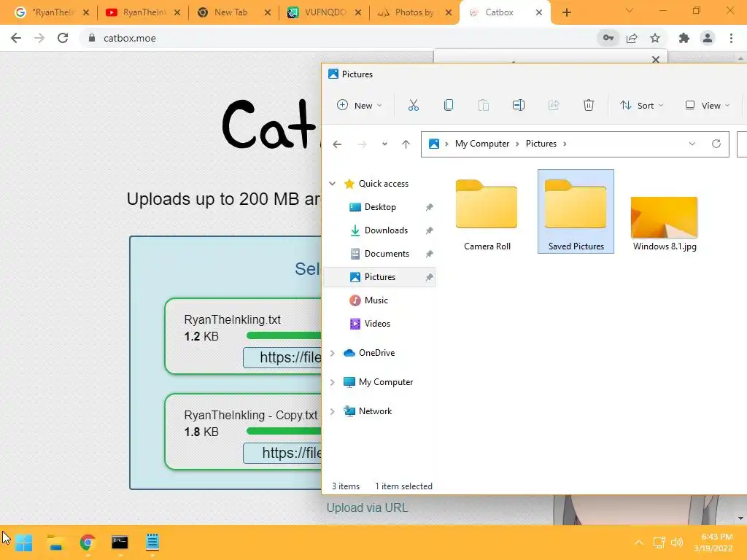Click Chrome share this page icon

click(x=632, y=38)
